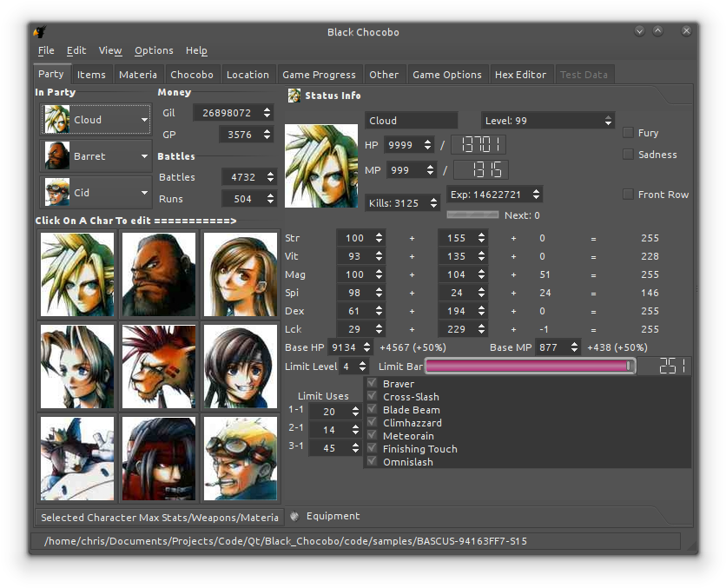The height and width of the screenshot is (588, 726).
Task: Open the Help menu
Action: pyautogui.click(x=196, y=50)
